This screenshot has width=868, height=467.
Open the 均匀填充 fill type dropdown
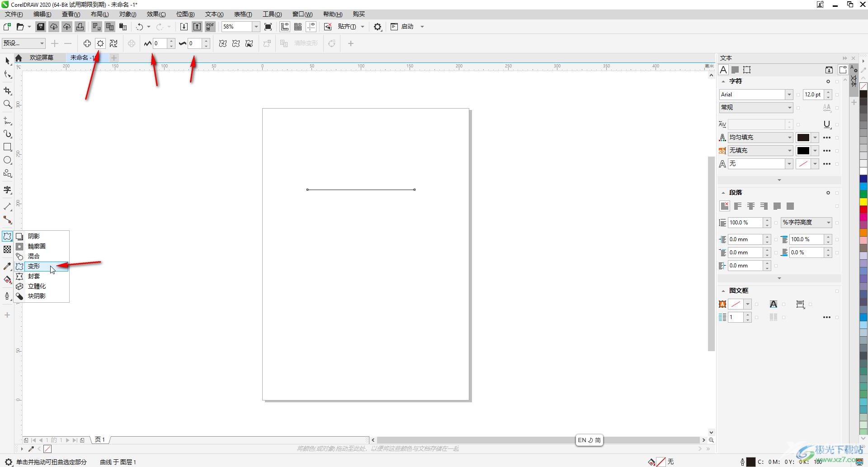[789, 138]
